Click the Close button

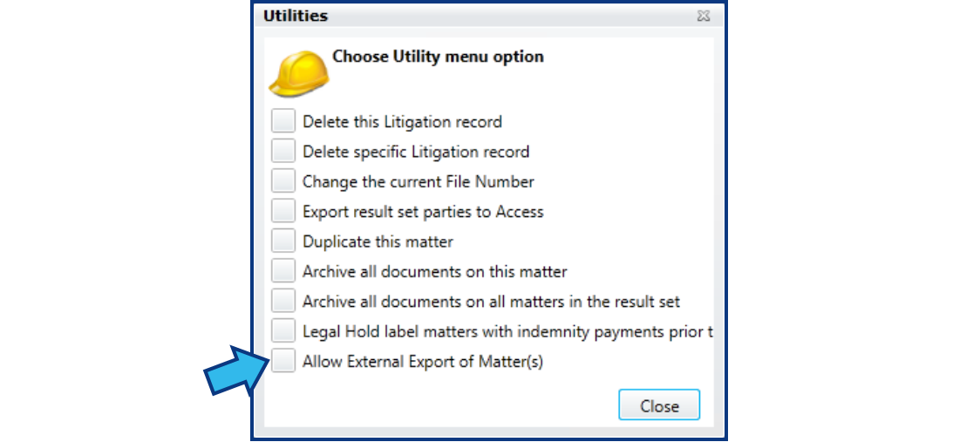point(659,405)
